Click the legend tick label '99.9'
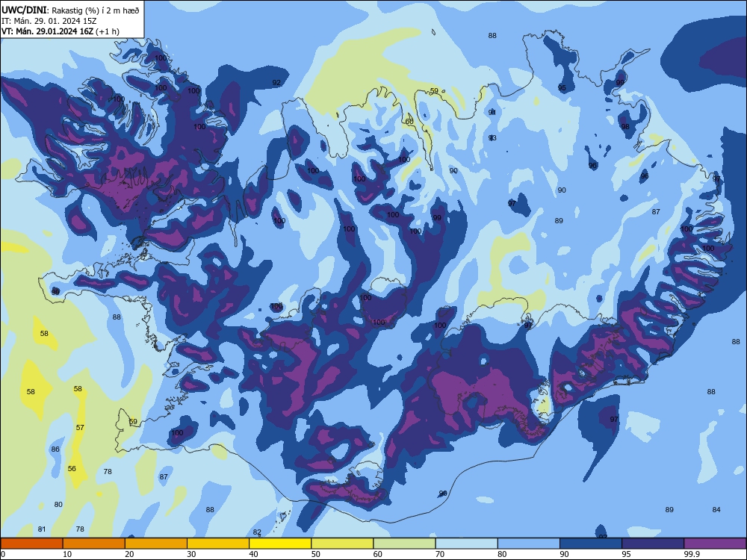Viewport: 747px width, 560px height. pos(691,554)
